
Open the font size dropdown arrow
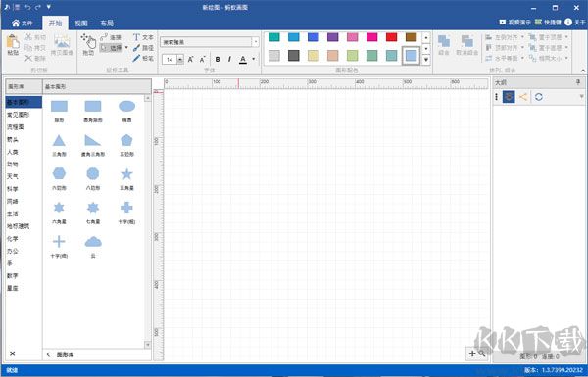point(180,59)
